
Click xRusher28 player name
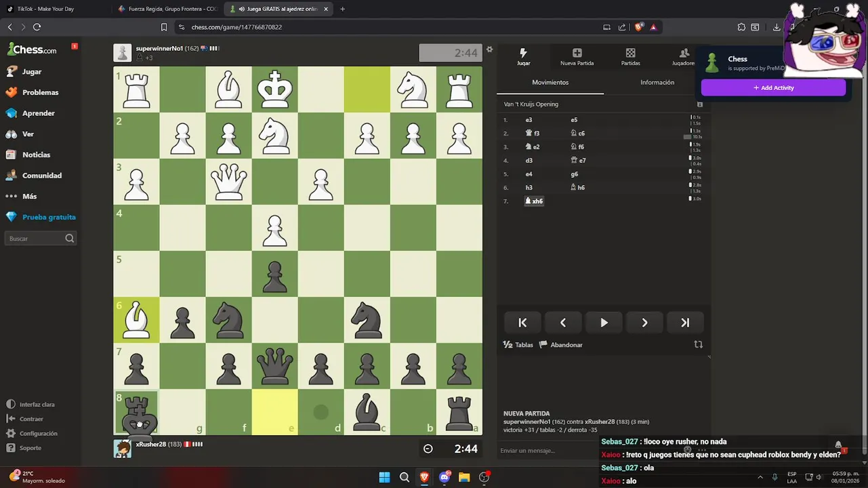[151, 445]
